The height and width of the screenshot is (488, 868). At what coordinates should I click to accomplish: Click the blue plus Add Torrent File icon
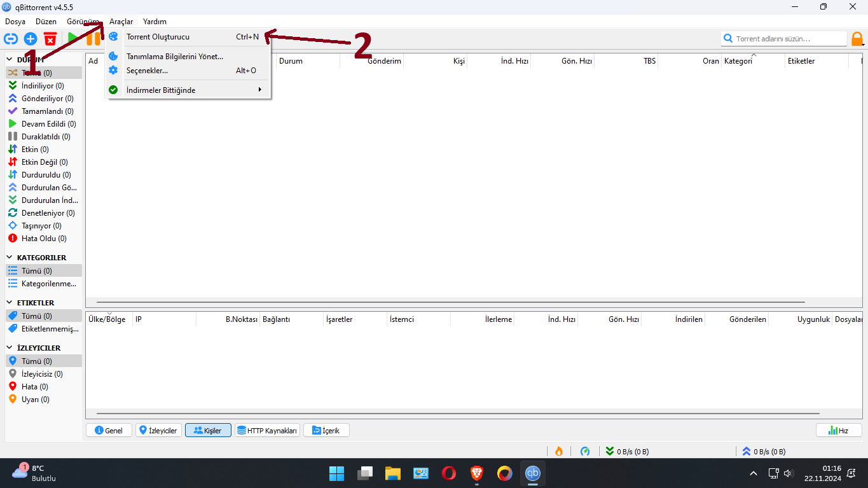[x=31, y=39]
